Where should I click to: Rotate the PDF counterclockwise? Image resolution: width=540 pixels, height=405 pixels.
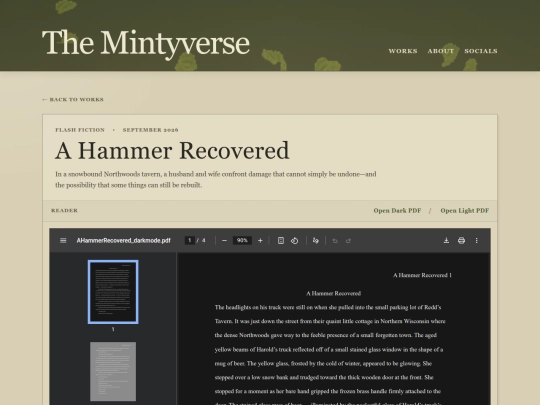294,240
